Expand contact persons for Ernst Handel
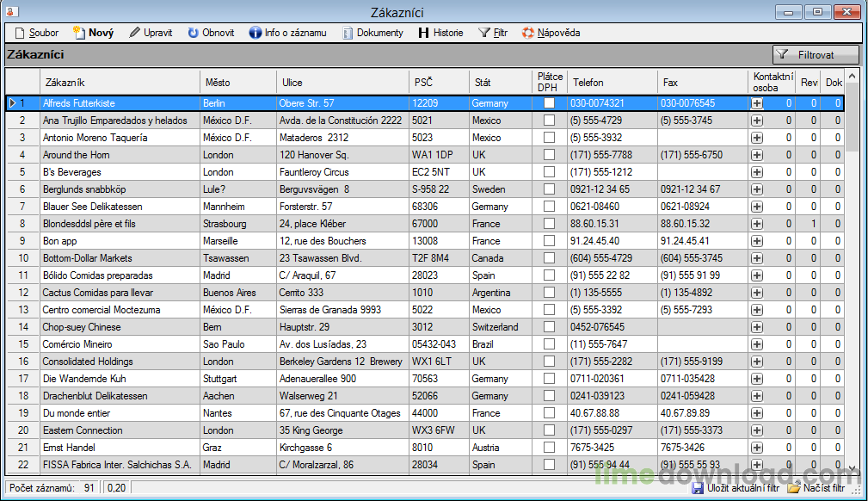 click(757, 448)
